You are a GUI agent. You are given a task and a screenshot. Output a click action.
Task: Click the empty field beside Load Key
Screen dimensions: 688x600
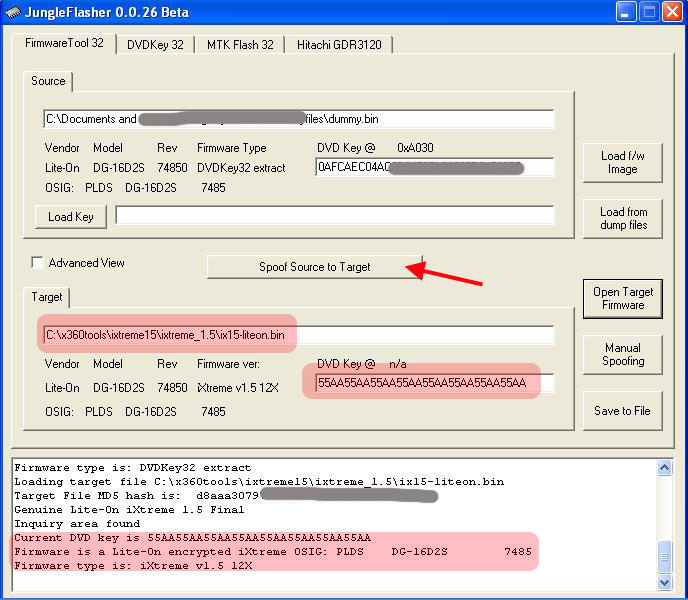[335, 216]
